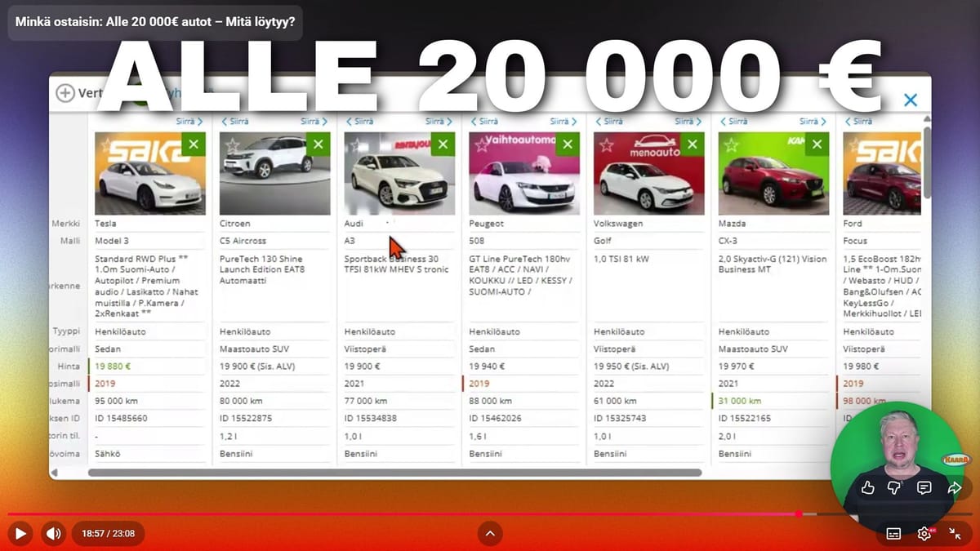Click the right Siirrä arrow on the Tesla column
Screen dimensions: 980x551
tap(189, 120)
